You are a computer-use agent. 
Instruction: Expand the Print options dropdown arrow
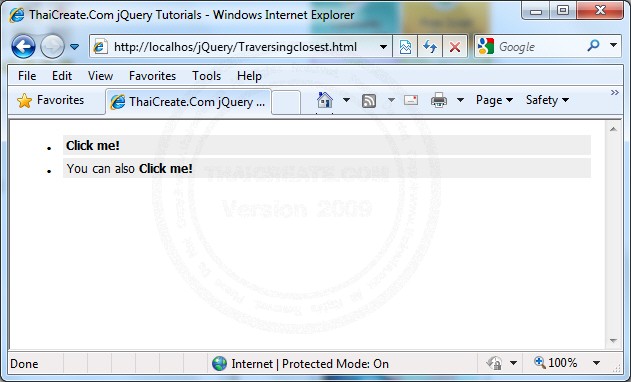(x=460, y=100)
